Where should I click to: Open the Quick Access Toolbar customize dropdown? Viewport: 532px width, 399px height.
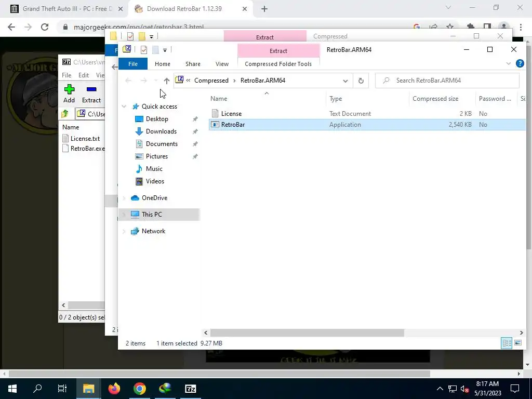coord(165,50)
